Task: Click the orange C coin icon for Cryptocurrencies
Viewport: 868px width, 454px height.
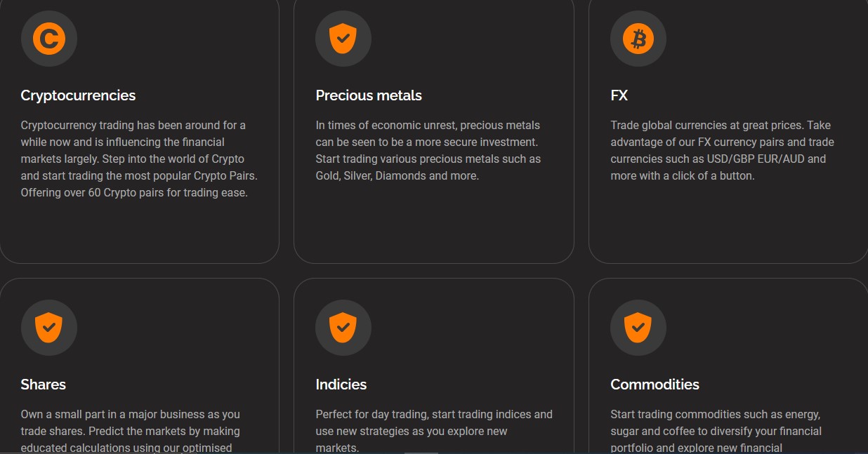Action: tap(48, 39)
